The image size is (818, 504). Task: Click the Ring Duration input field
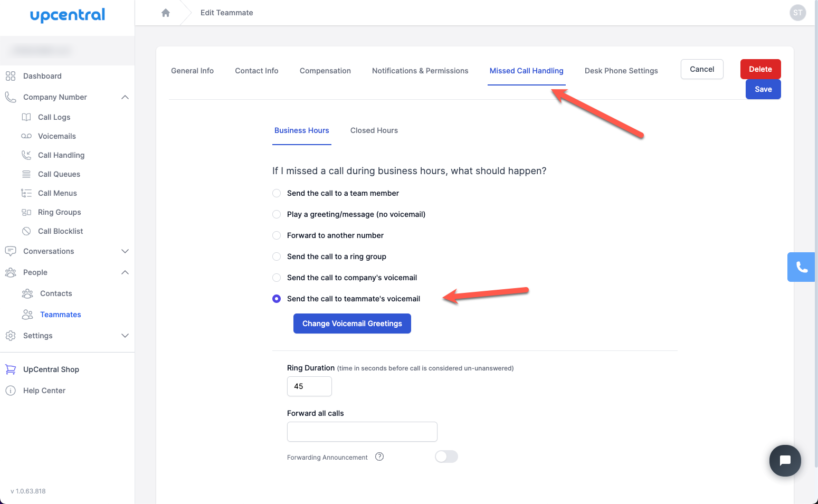click(x=309, y=386)
